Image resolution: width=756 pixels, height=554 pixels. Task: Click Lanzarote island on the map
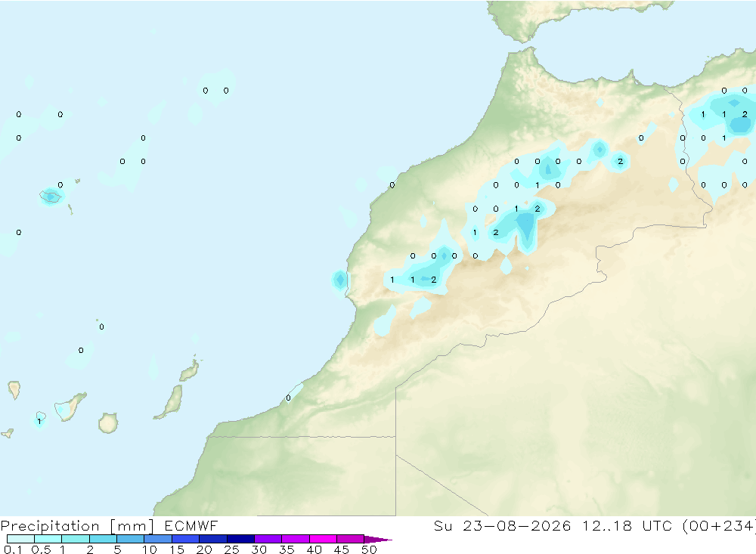[x=190, y=370]
